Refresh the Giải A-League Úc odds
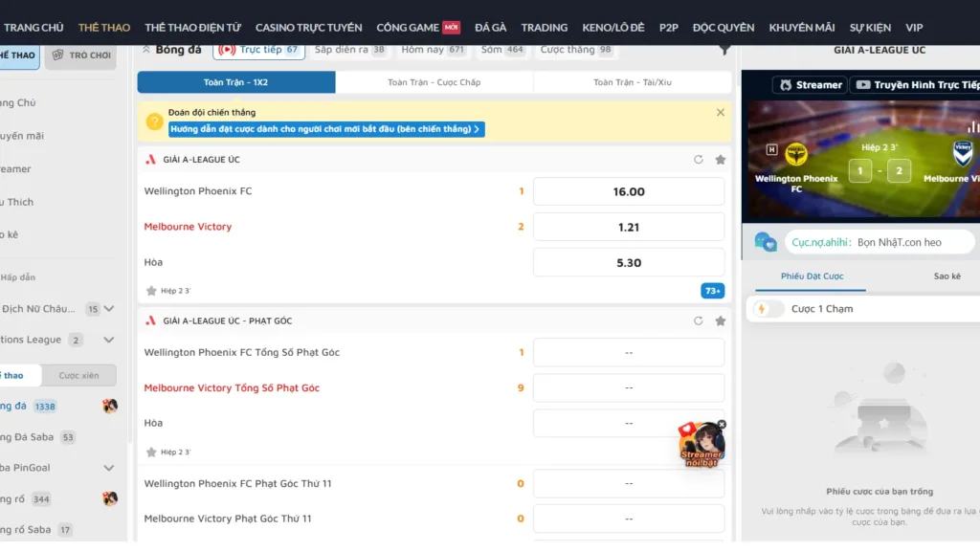Viewport: 980px width, 552px height. [x=699, y=160]
